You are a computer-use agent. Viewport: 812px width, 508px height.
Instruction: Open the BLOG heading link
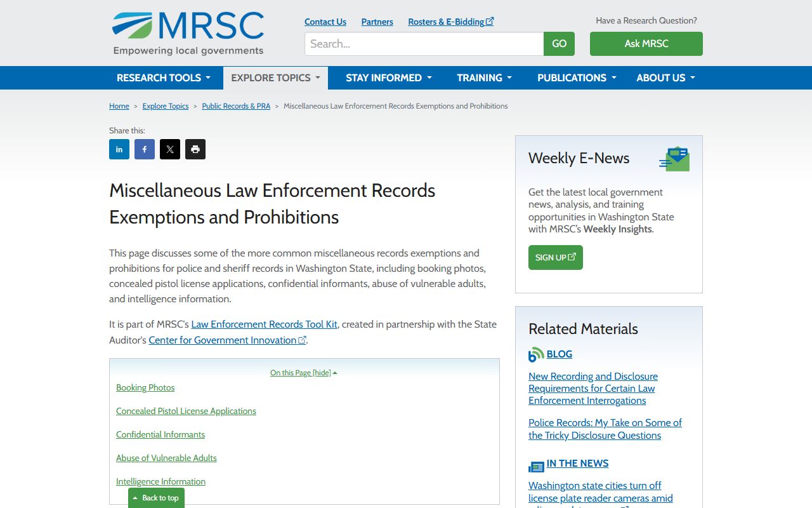click(560, 354)
